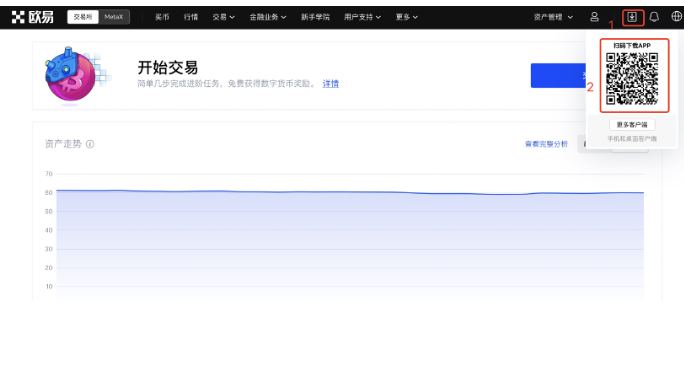Image resolution: width=684 pixels, height=365 pixels.
Task: Expand the 更多 dropdown menu
Action: (407, 17)
